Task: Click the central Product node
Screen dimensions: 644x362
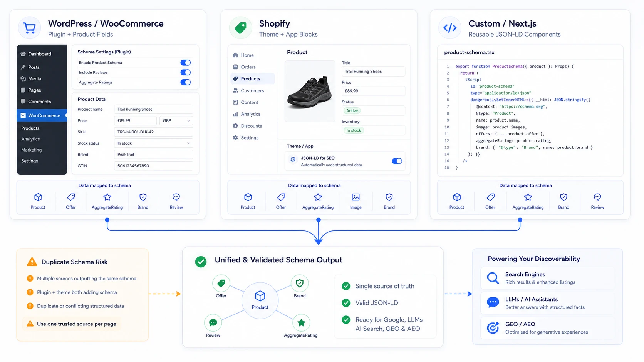Action: 260,300
